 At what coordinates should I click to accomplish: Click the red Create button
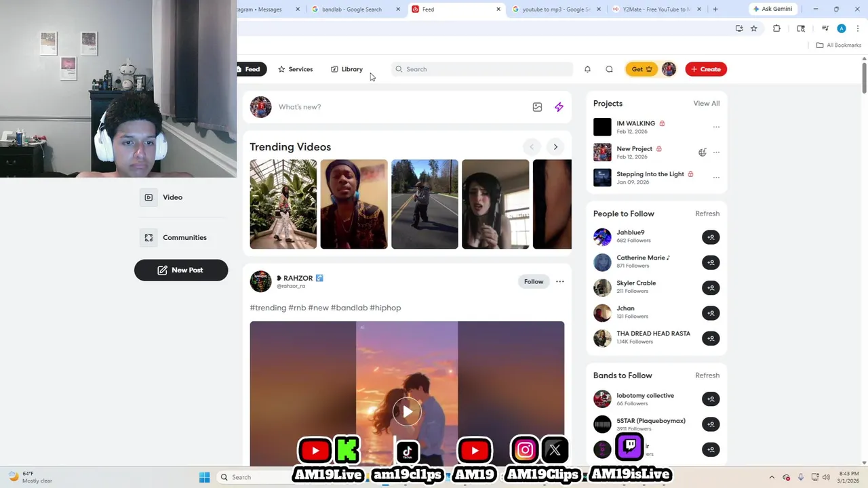[x=706, y=69]
